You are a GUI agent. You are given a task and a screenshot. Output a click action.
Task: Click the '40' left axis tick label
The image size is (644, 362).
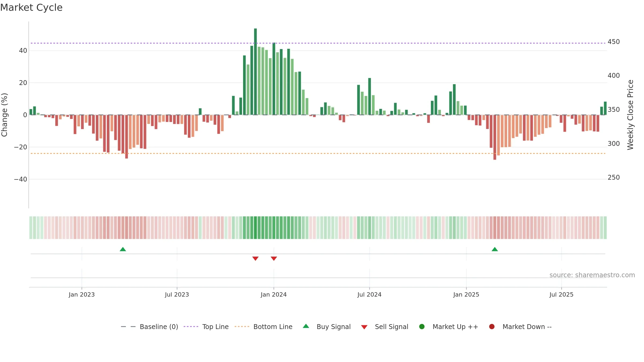tap(23, 51)
